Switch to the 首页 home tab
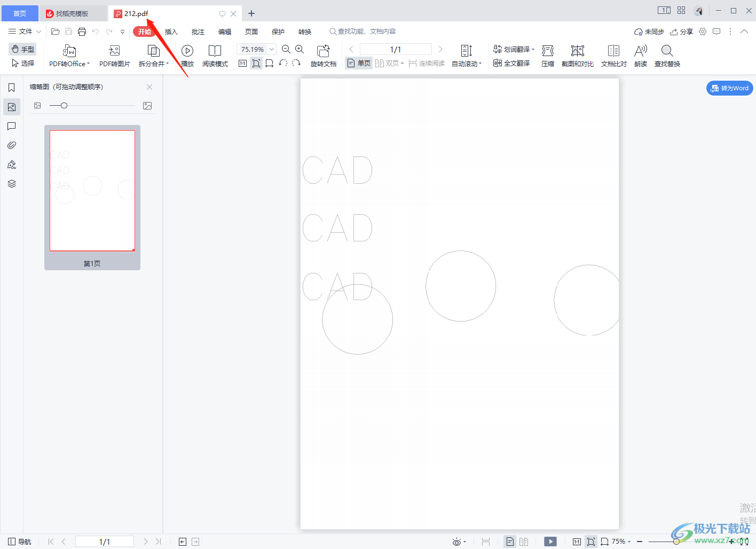Viewport: 756px width, 549px height. point(20,13)
